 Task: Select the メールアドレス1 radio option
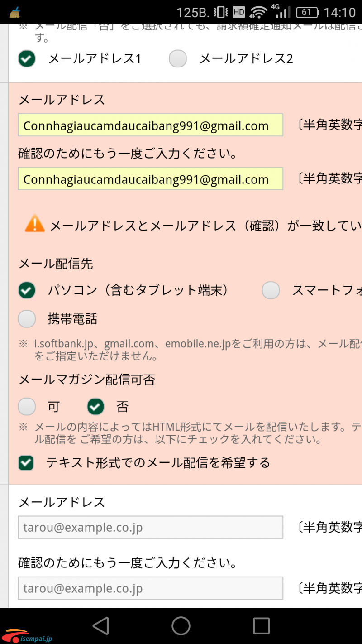point(27,58)
